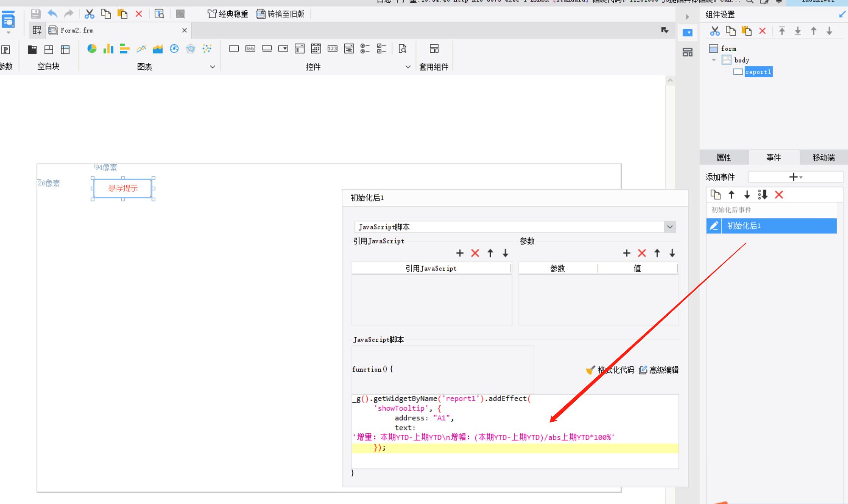Collapse the right side panel arrow
This screenshot has height=504, width=848.
[687, 17]
